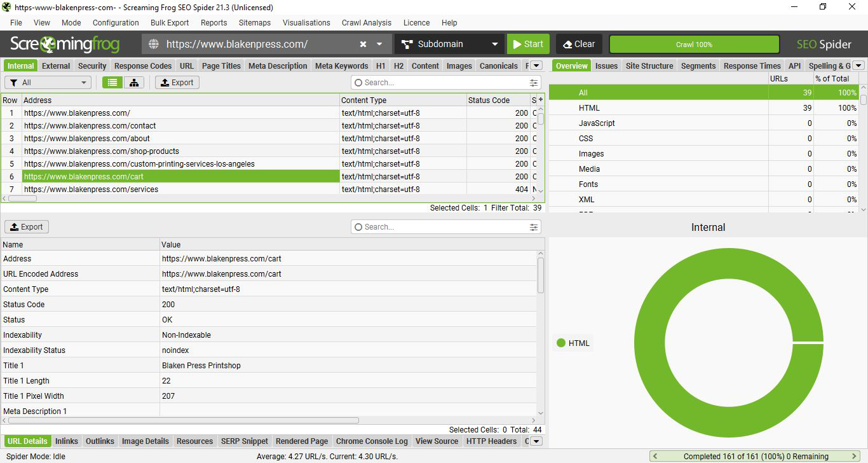Viewport: 868px width, 463px height.
Task: Export the URL Details pane data
Action: 27,227
